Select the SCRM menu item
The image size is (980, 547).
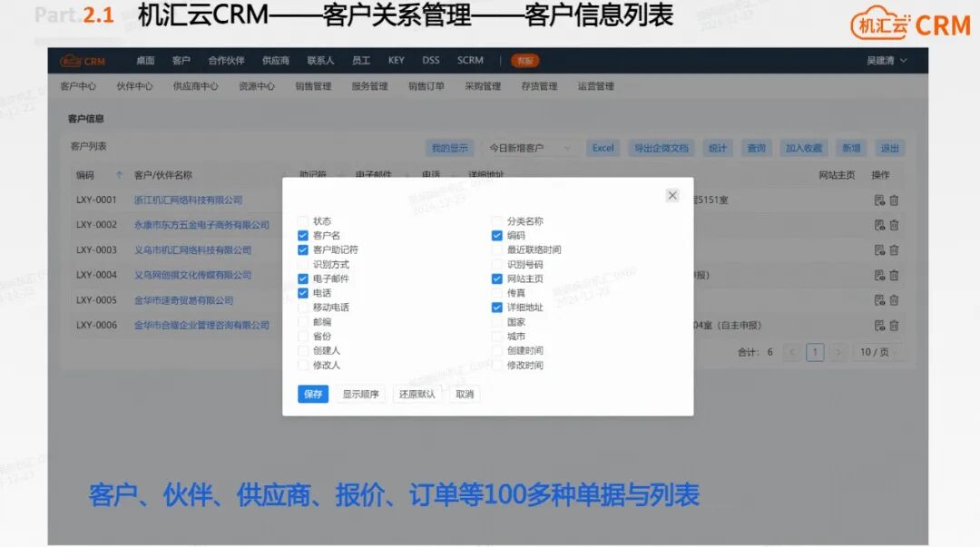tap(470, 60)
